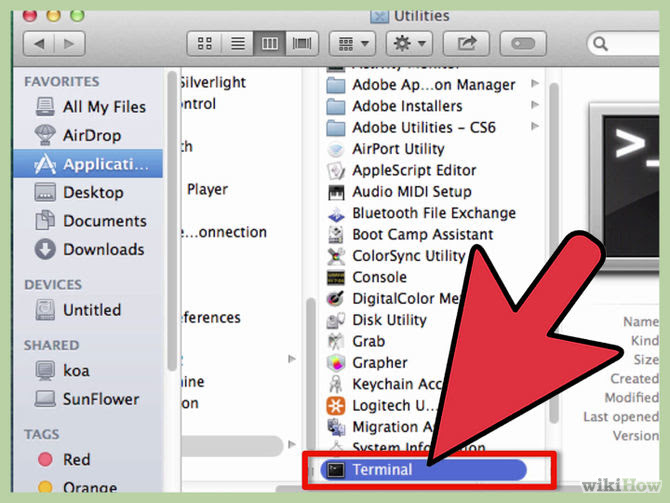Screen dimensions: 670x503
Task: Click the Adobe Installers folder icon
Action: [336, 106]
